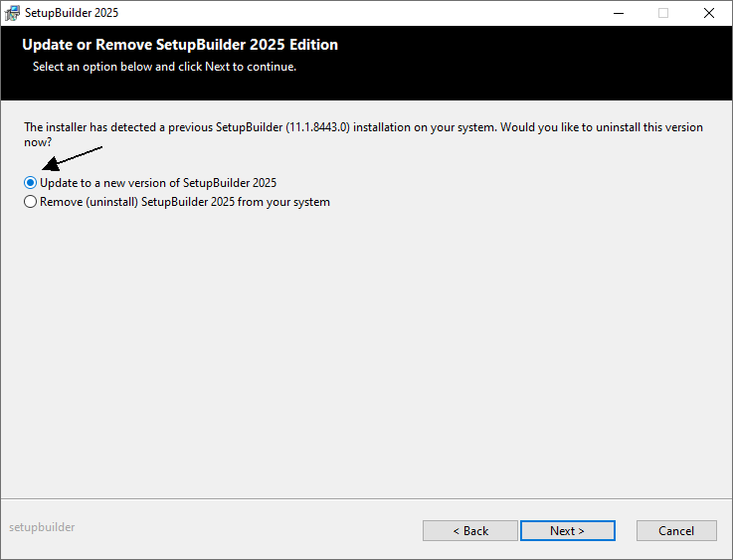Click the separator line above the buttons

[x=366, y=498]
